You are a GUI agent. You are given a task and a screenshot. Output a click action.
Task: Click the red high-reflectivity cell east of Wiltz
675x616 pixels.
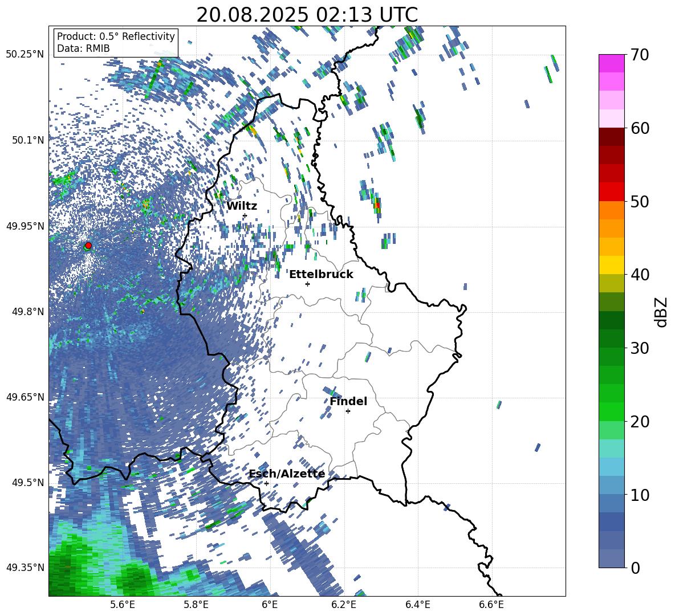pos(377,205)
